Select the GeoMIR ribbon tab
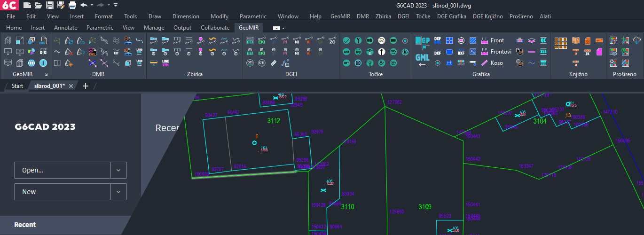 pos(248,28)
